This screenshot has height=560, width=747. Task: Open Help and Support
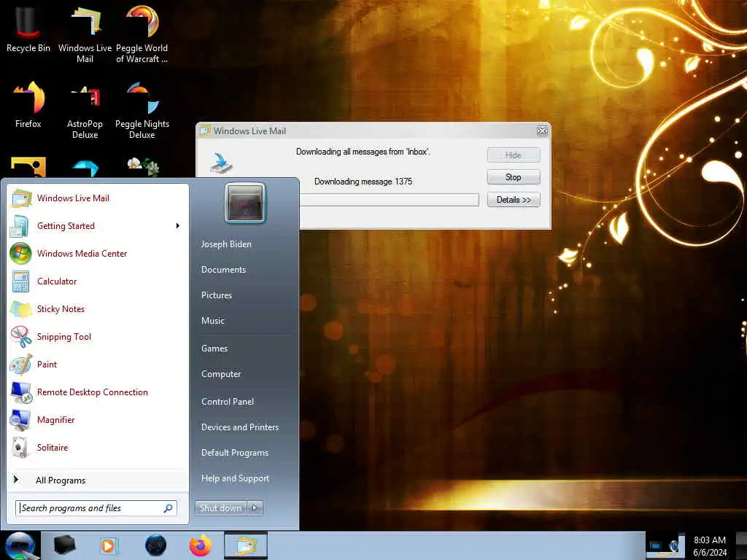click(x=236, y=478)
